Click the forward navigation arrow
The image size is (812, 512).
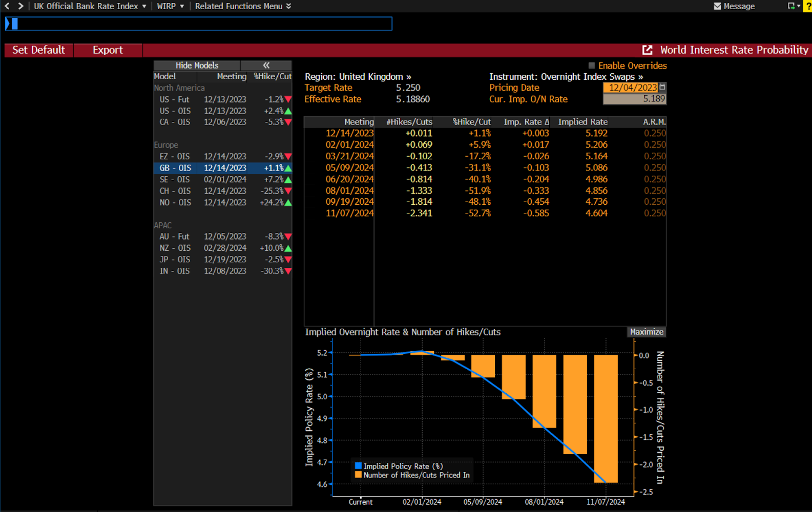click(x=20, y=6)
